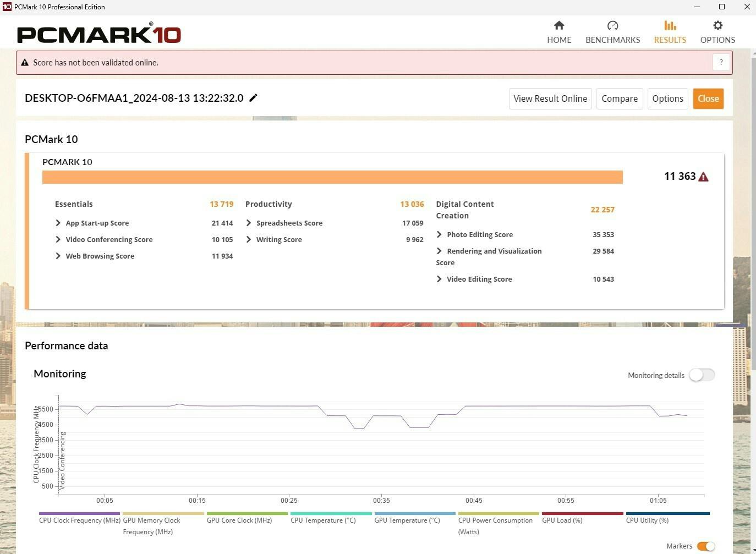Open Benchmarks via gauge icon
The width and height of the screenshot is (756, 554).
coord(612,25)
